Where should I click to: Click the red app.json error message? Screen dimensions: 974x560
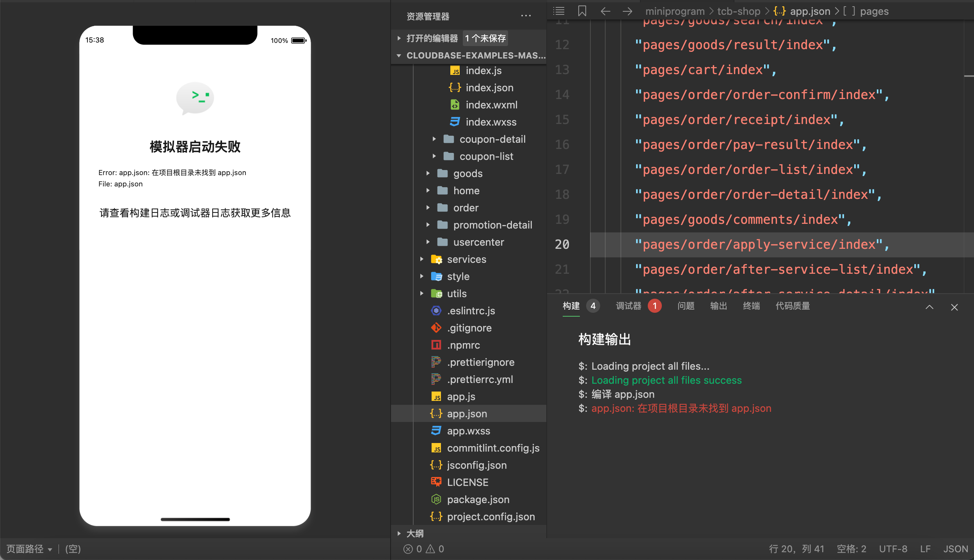pyautogui.click(x=681, y=408)
